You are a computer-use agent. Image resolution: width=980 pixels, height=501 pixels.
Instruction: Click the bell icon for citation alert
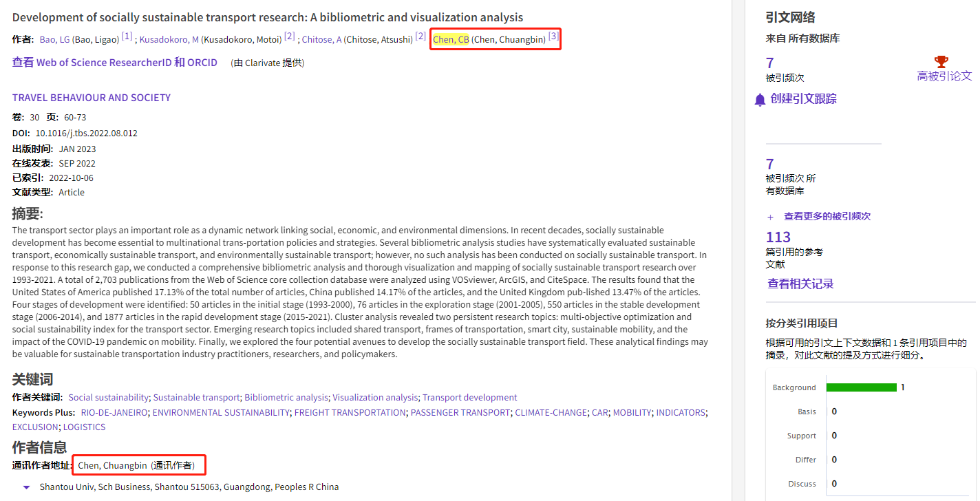[x=760, y=100]
